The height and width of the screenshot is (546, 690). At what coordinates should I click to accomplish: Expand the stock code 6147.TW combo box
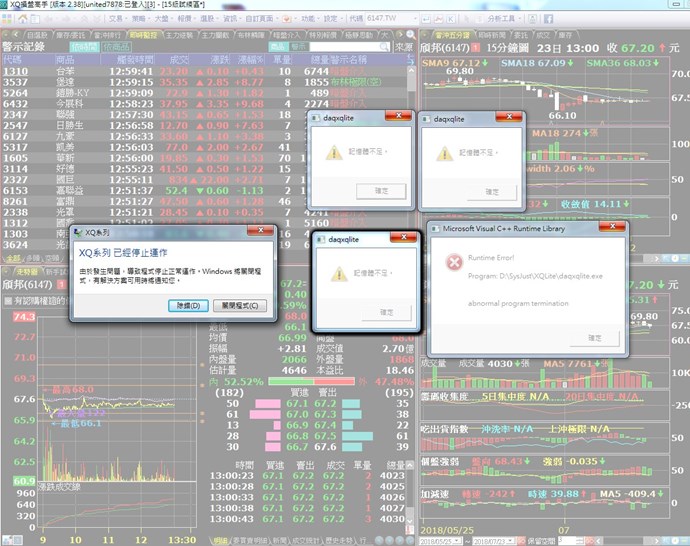(415, 18)
